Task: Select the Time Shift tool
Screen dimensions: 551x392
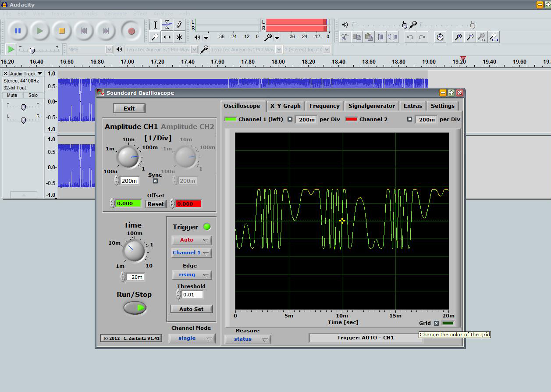Action: tap(167, 37)
